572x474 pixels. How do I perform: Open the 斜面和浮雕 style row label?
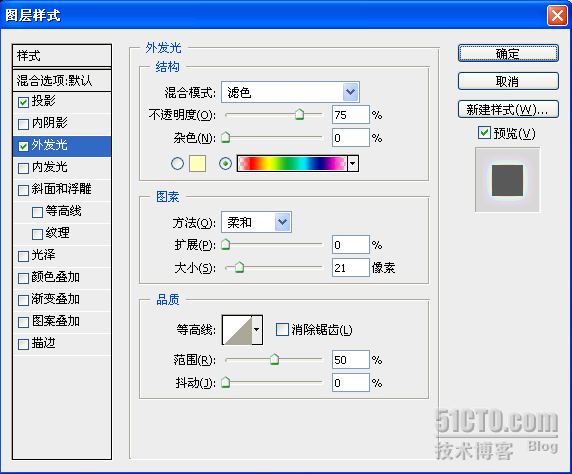point(61,189)
